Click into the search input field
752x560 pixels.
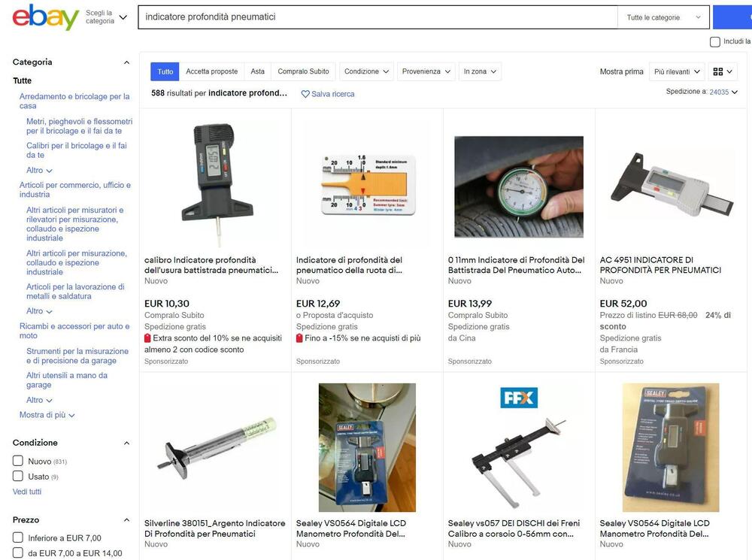[x=378, y=17]
